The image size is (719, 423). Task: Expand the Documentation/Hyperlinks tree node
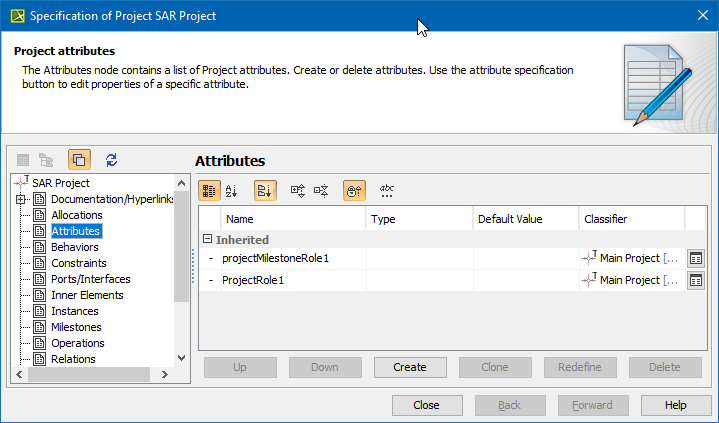21,200
